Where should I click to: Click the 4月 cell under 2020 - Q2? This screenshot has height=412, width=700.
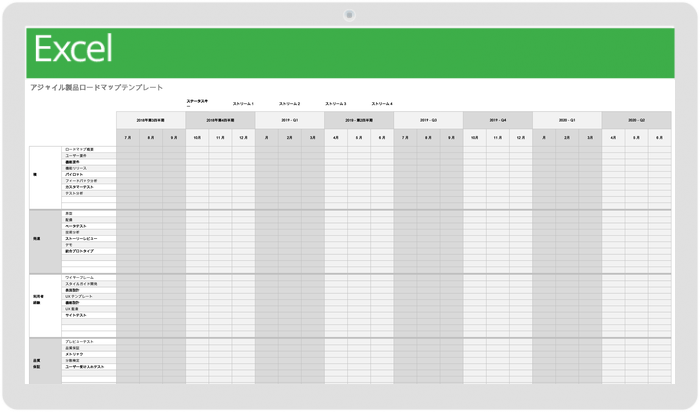[x=613, y=137]
